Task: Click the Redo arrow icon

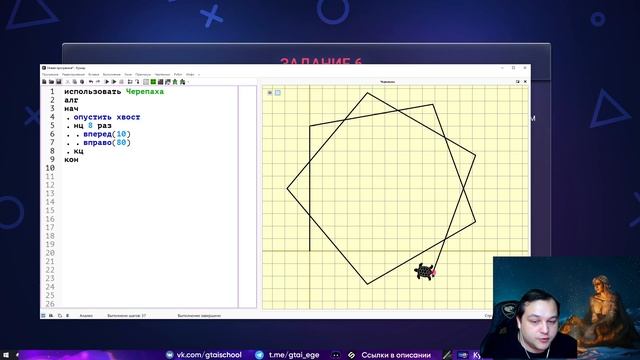Action: click(x=98, y=82)
